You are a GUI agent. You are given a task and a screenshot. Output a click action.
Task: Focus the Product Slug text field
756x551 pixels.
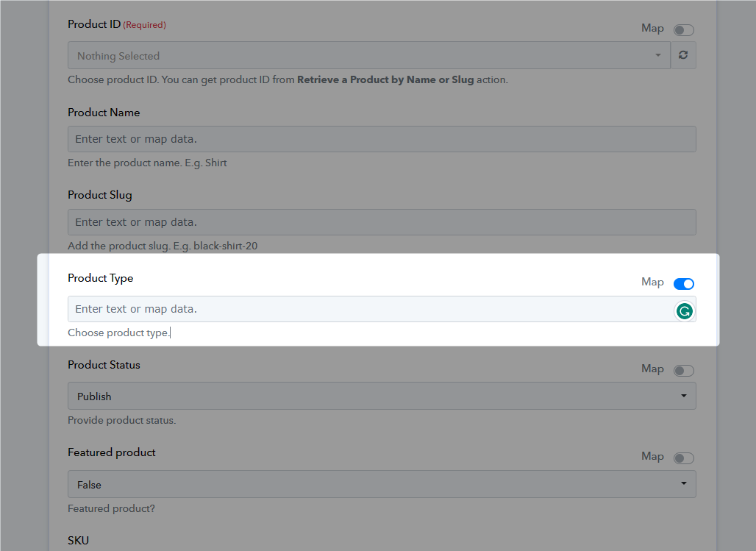pyautogui.click(x=382, y=222)
